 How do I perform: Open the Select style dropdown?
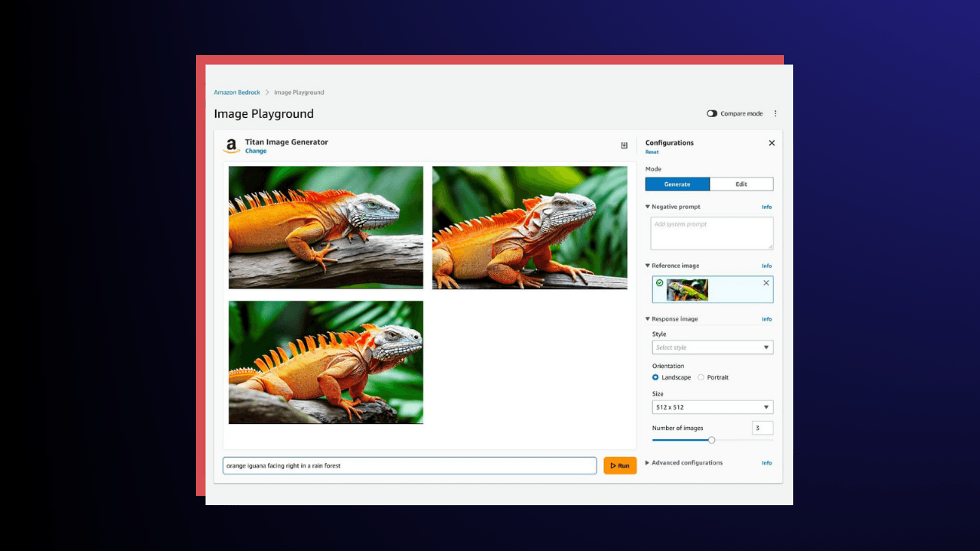(x=712, y=347)
